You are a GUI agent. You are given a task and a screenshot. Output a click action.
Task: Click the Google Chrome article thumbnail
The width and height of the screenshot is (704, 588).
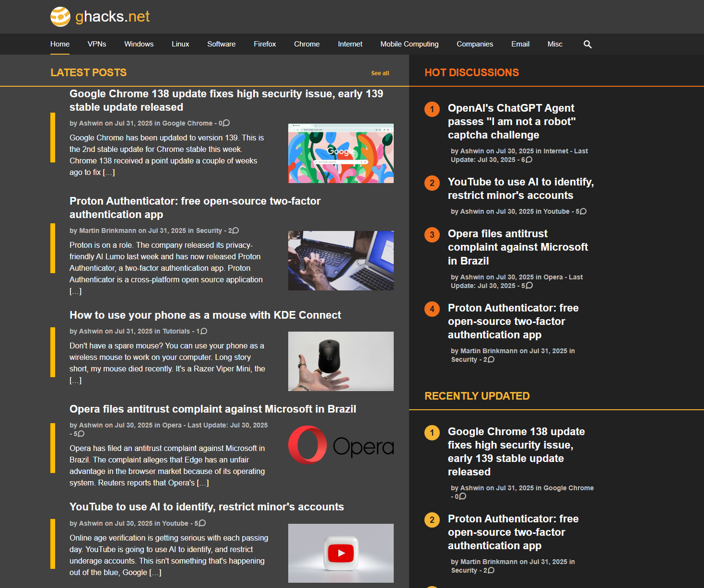pyautogui.click(x=340, y=153)
